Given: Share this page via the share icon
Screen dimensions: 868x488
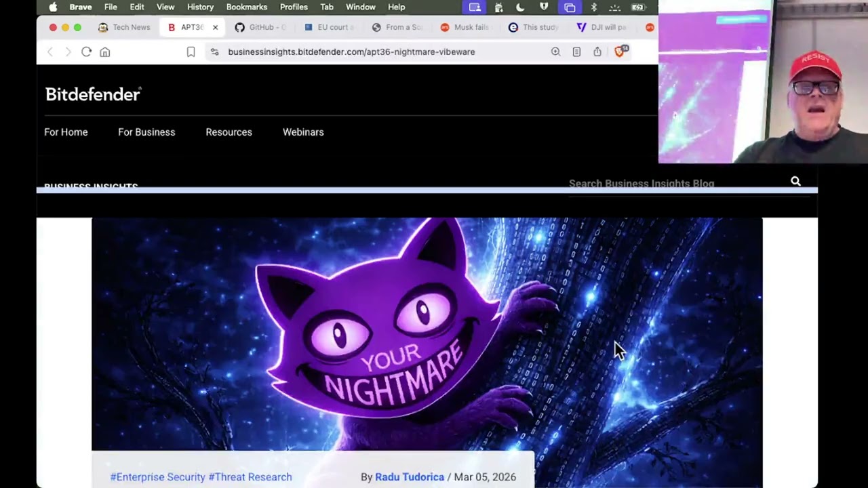Looking at the screenshot, I should point(597,52).
